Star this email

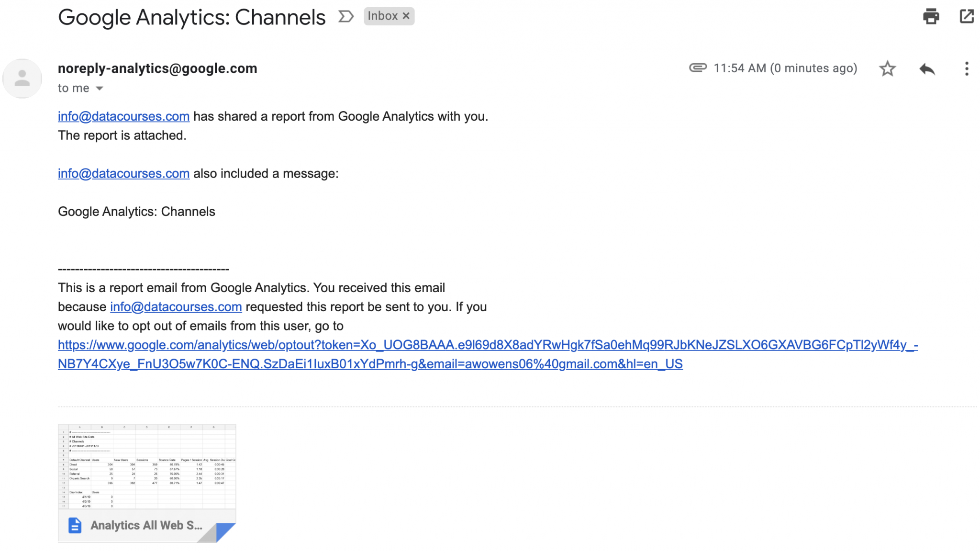point(887,68)
